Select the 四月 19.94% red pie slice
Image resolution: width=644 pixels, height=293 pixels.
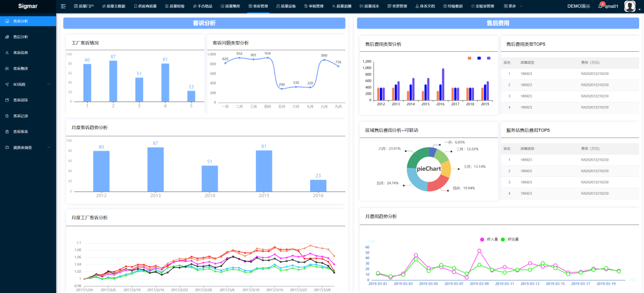[x=439, y=183]
